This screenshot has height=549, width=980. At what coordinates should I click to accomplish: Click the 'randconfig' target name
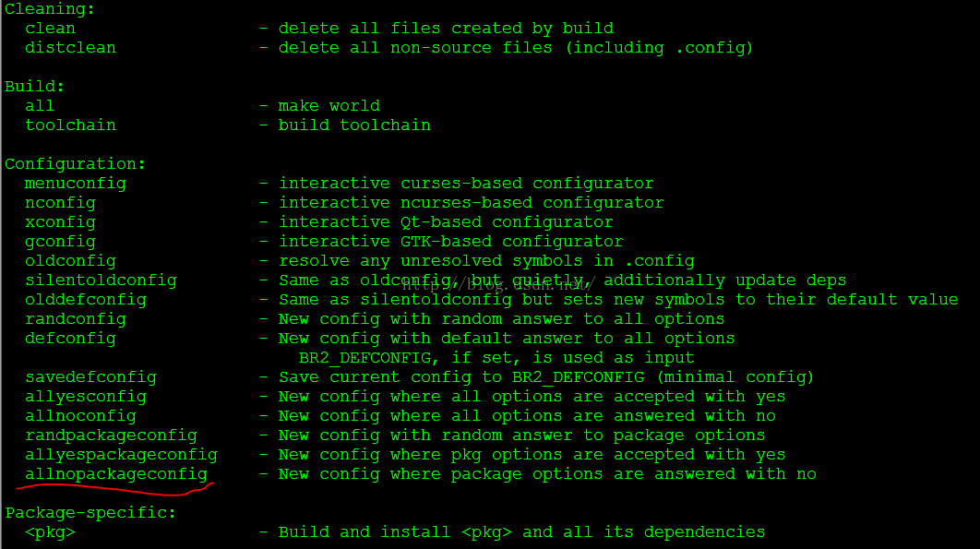76,319
